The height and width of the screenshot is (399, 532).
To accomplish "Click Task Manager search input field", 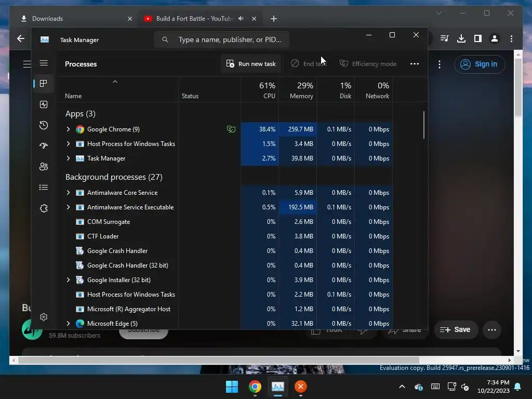I will [x=222, y=39].
